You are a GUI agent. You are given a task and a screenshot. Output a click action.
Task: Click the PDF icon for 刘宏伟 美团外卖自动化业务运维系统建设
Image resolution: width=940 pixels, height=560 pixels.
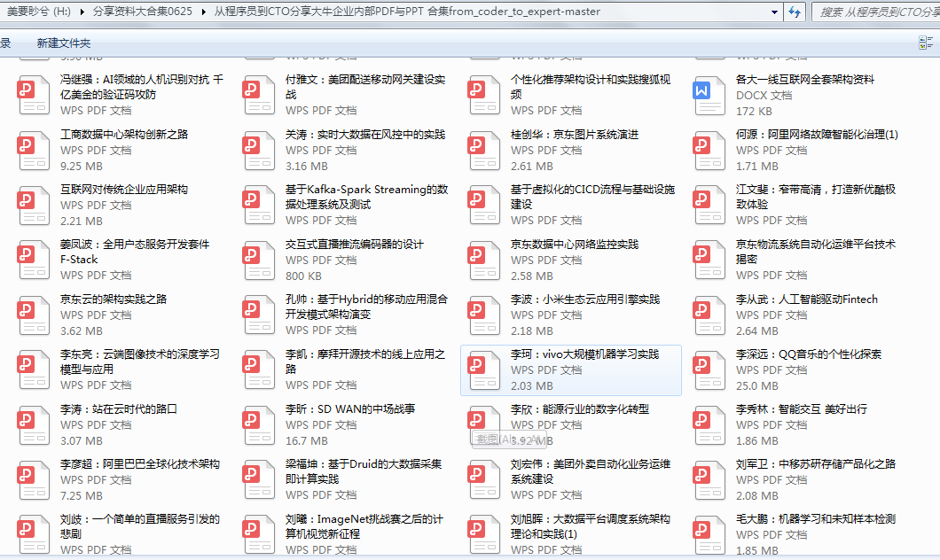coord(484,479)
